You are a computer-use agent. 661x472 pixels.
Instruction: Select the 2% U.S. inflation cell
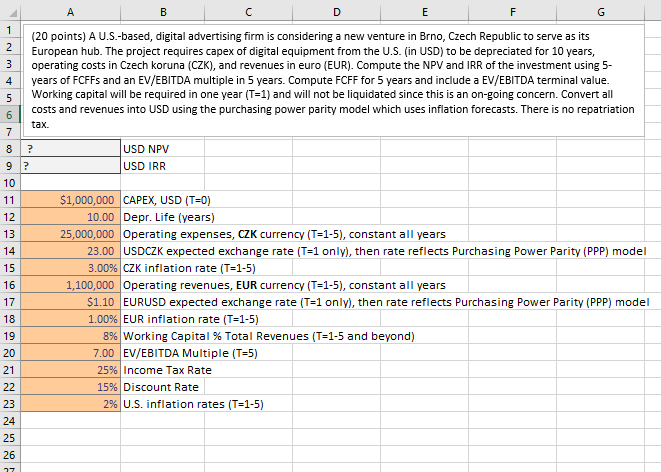coord(70,404)
